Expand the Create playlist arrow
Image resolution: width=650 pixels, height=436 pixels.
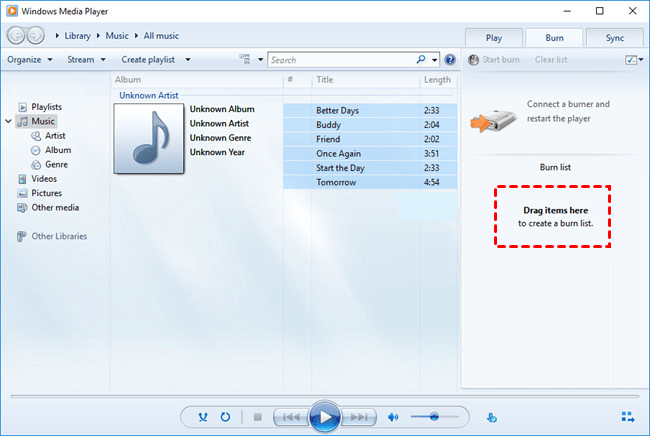point(188,60)
